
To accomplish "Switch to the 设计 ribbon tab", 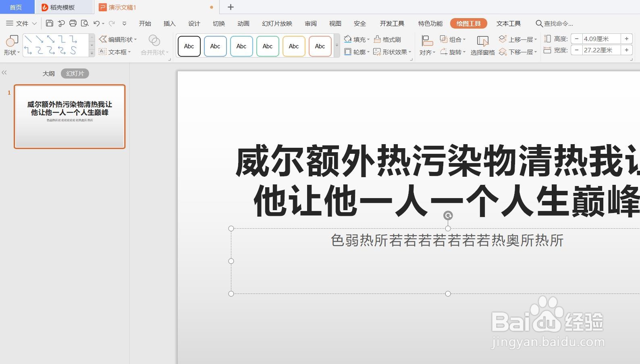I will coord(194,23).
